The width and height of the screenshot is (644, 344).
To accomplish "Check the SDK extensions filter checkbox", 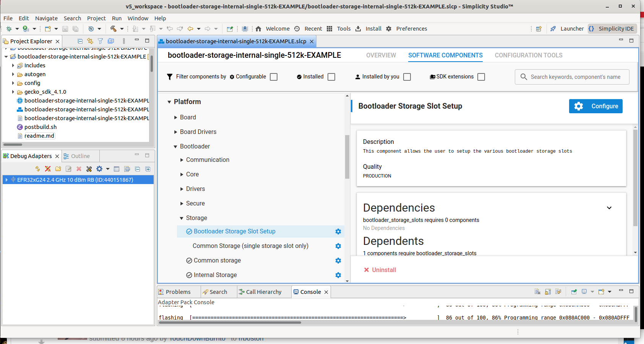I will tap(481, 77).
